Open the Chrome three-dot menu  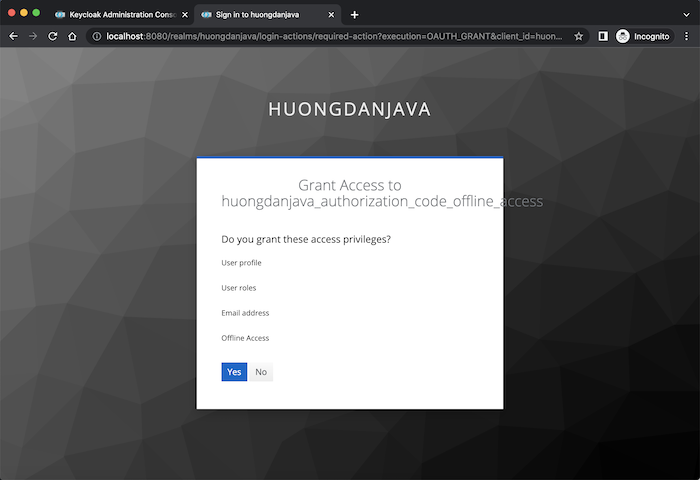pos(687,36)
